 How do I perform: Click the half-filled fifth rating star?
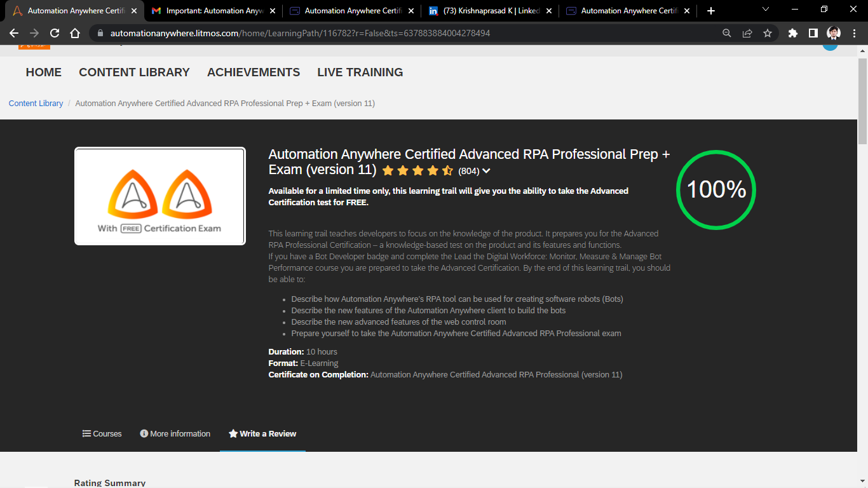[447, 170]
